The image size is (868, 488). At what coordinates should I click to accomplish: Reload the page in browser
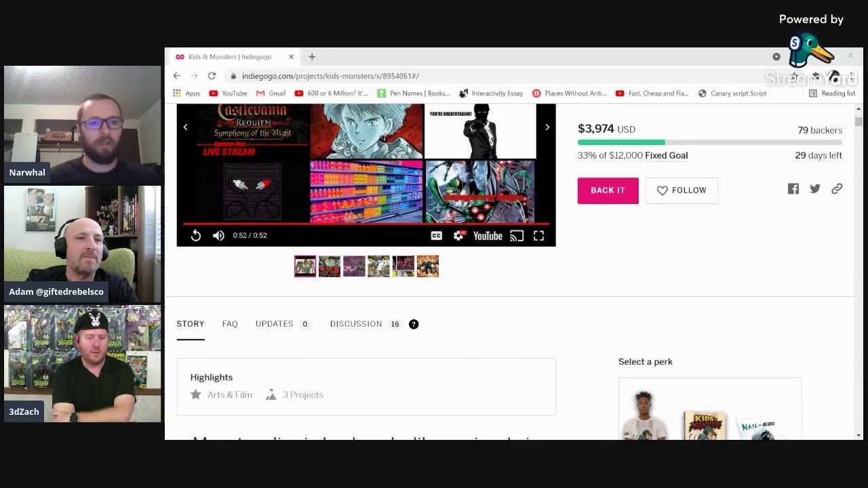point(212,76)
